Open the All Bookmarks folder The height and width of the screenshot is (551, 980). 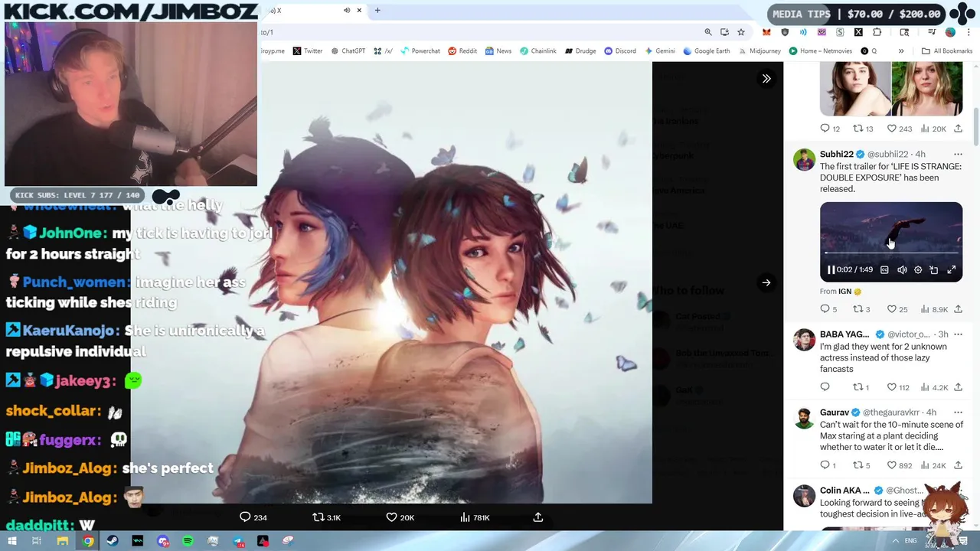tap(947, 51)
